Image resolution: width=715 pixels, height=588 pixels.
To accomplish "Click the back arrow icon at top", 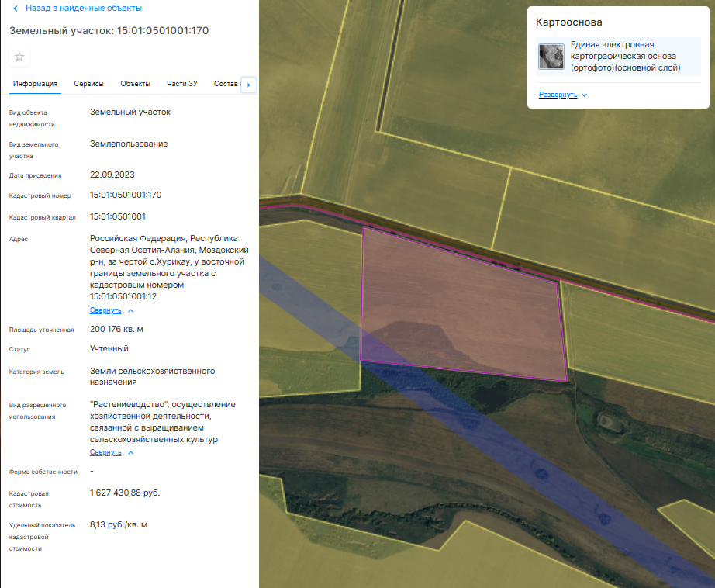I will tap(16, 9).
